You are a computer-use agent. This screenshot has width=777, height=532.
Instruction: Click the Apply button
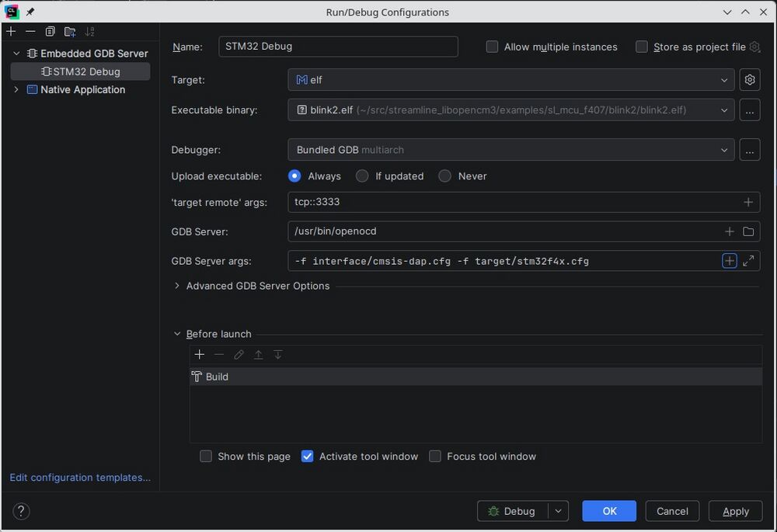[x=735, y=511]
